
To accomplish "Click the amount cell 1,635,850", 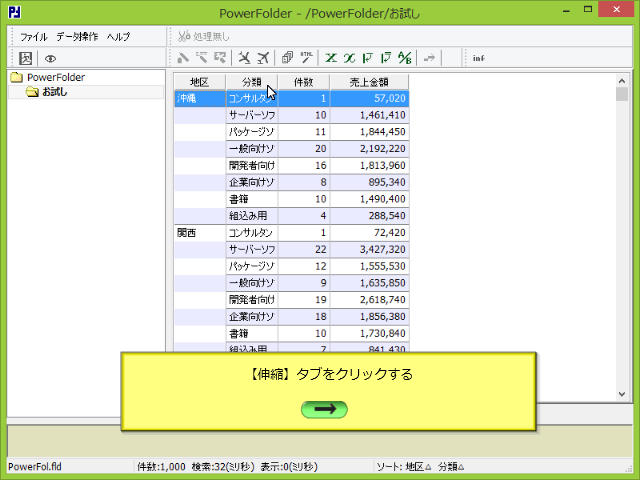I will 369,283.
